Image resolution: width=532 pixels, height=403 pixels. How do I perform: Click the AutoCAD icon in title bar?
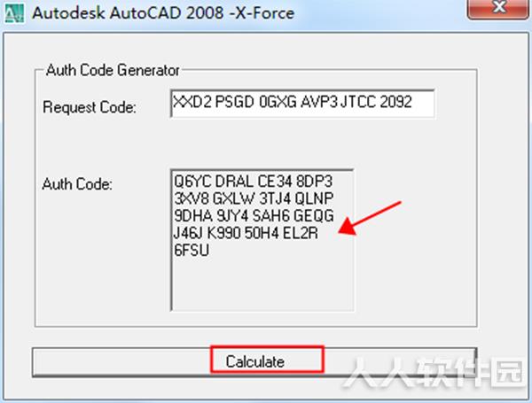14,13
